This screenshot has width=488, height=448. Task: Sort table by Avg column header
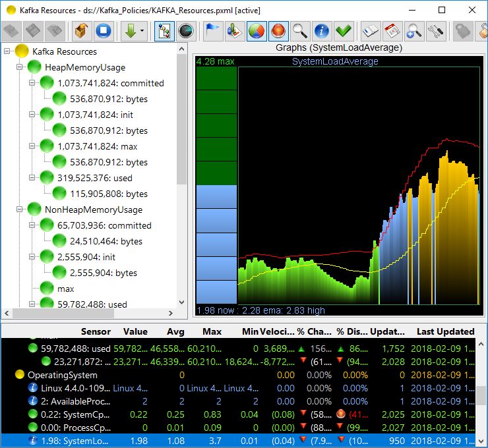175,331
